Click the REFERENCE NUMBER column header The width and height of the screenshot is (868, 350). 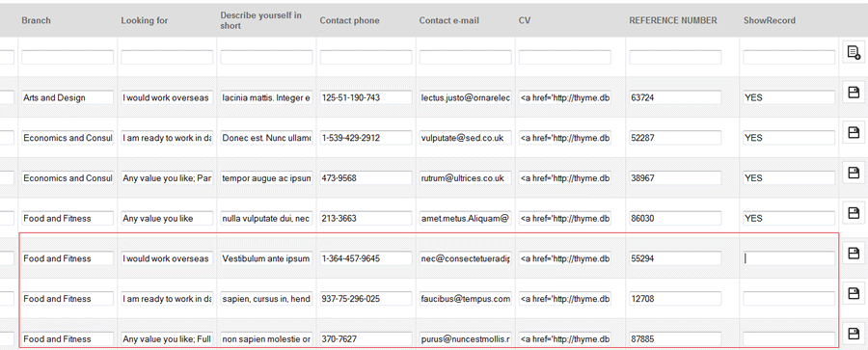[x=673, y=20]
